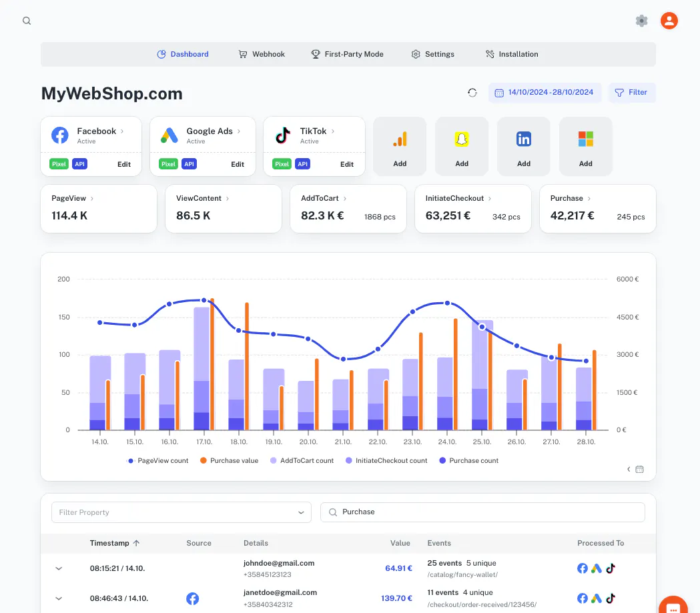Screen dimensions: 700x613
Task: Toggle Facebook Pixel badge
Action: (59, 164)
